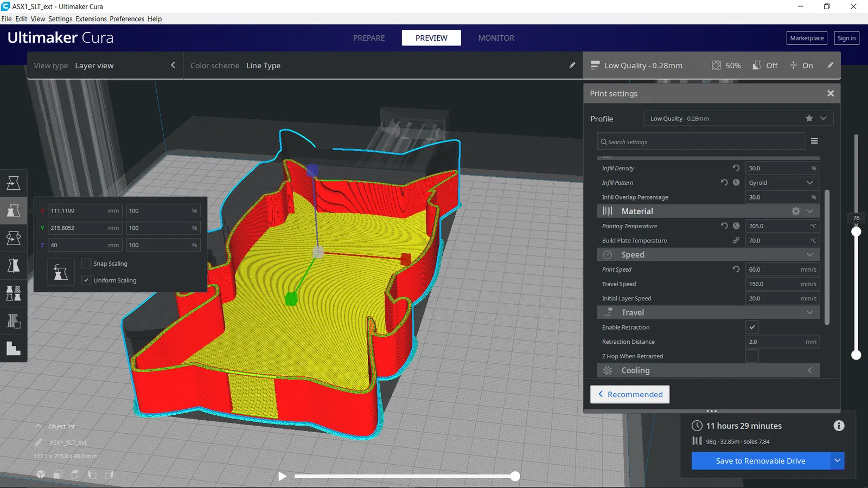
Task: Select the Mirror tool in left toolbar
Action: (14, 266)
